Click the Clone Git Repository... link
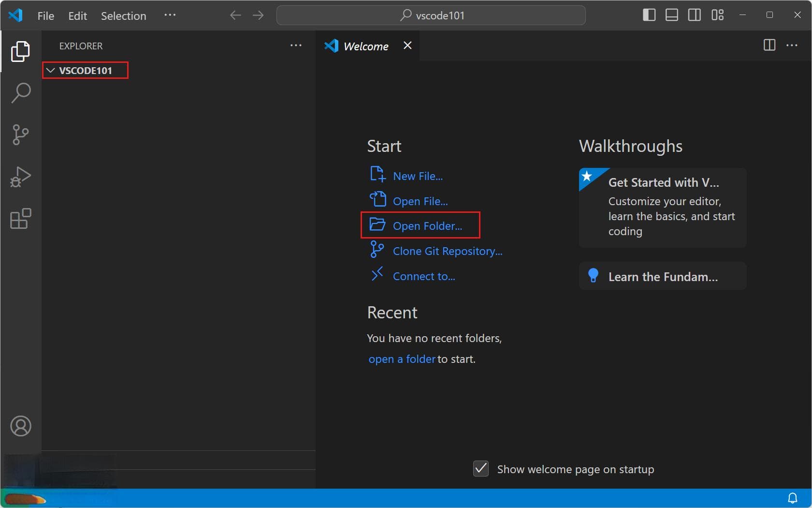Viewport: 812px width, 508px height. [448, 251]
